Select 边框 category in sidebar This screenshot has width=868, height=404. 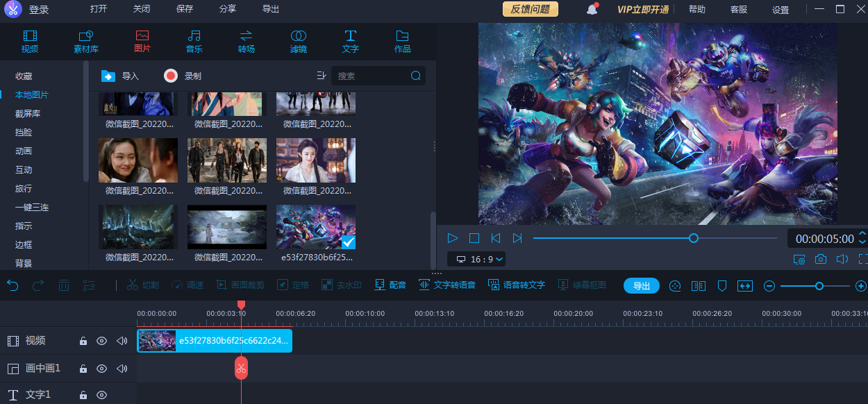click(24, 244)
